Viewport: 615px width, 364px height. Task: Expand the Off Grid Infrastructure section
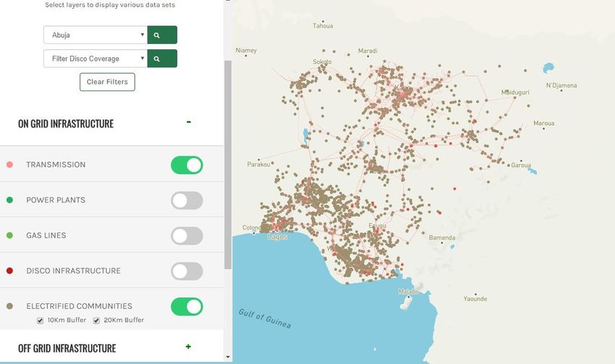[x=188, y=347]
